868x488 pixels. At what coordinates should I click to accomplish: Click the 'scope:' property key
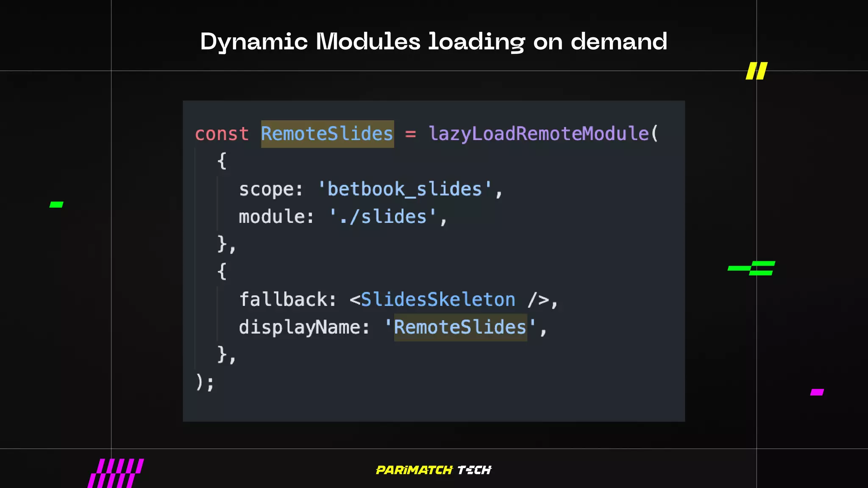click(271, 189)
